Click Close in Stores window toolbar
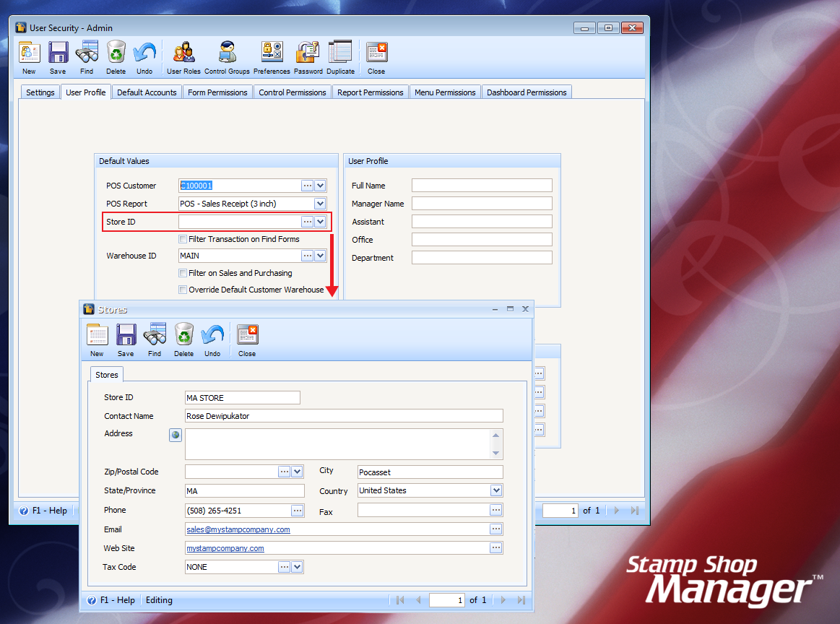Image resolution: width=840 pixels, height=624 pixels. coord(247,340)
